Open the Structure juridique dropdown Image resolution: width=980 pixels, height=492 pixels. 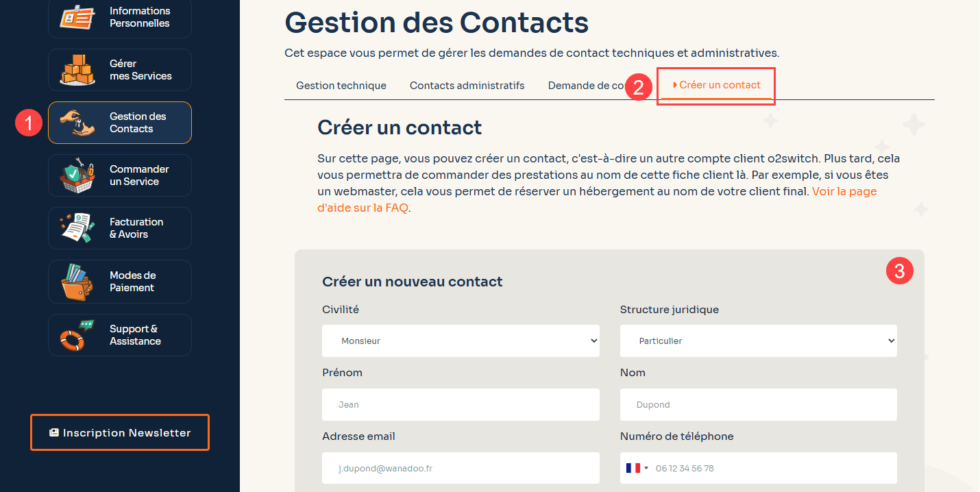coord(757,341)
